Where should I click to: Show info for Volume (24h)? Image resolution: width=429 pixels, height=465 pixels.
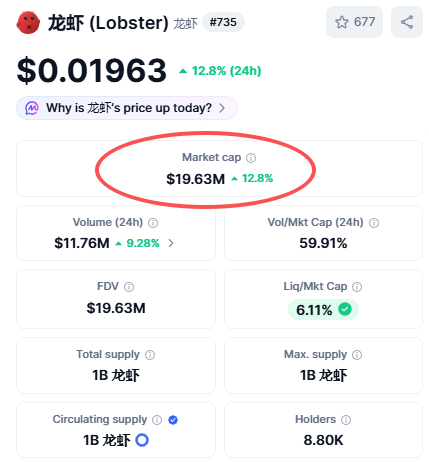click(153, 223)
